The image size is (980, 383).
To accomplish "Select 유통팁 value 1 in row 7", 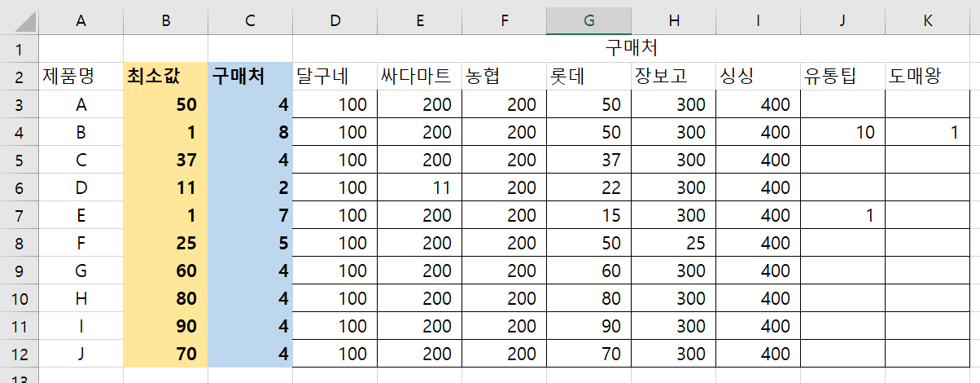I will click(842, 215).
